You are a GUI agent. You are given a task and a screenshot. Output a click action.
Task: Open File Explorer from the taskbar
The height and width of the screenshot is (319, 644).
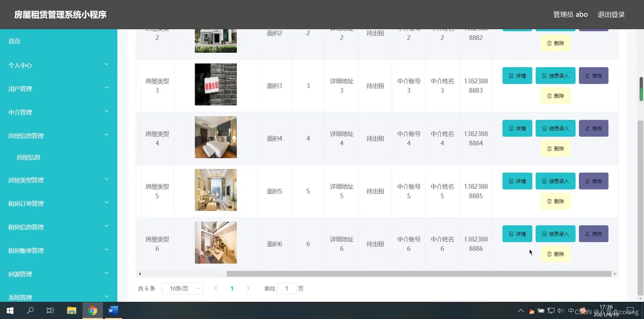click(x=72, y=310)
